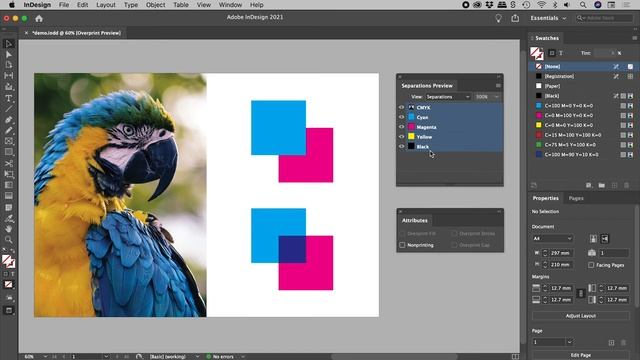Select the Pen tool
The width and height of the screenshot is (640, 360).
click(9, 120)
